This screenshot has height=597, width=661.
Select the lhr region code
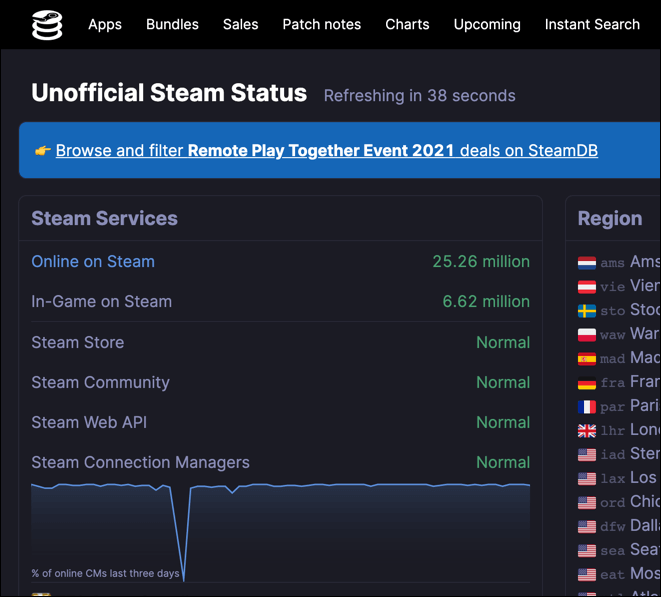(613, 431)
